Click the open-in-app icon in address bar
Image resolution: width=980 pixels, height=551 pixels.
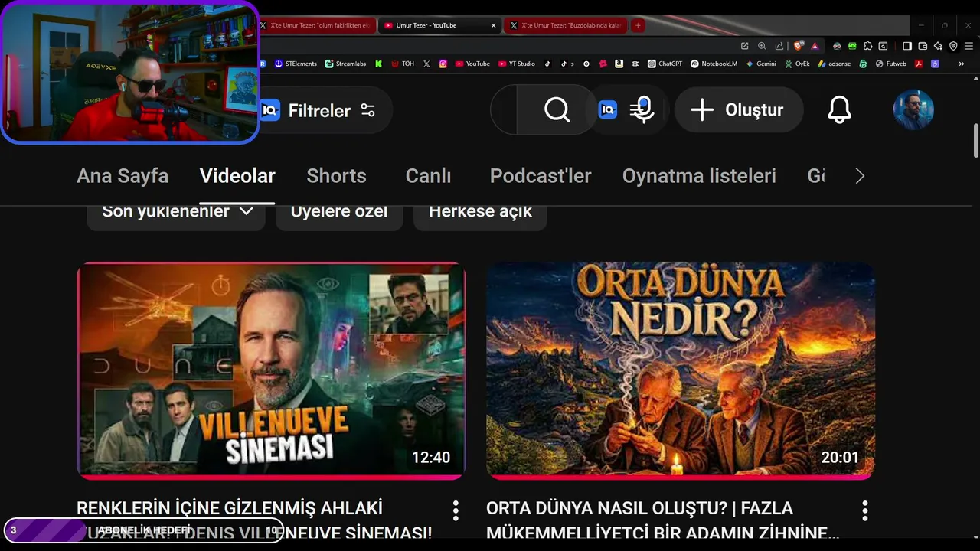(x=744, y=46)
